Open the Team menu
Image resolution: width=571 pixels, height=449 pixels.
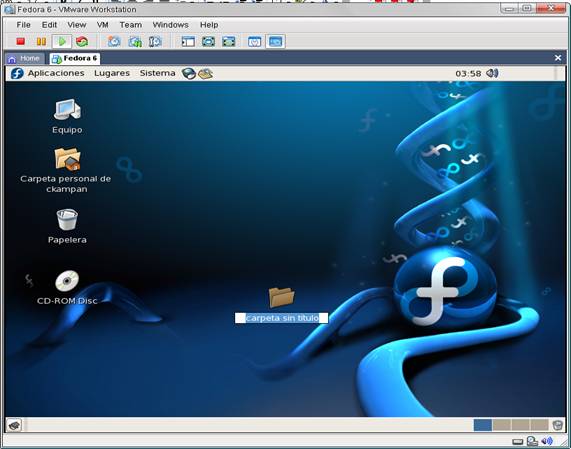click(131, 25)
